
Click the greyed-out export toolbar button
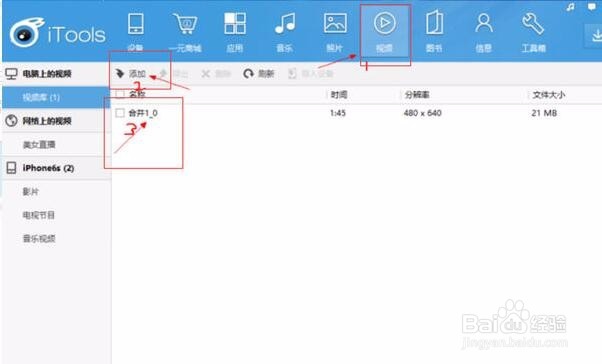coord(174,73)
